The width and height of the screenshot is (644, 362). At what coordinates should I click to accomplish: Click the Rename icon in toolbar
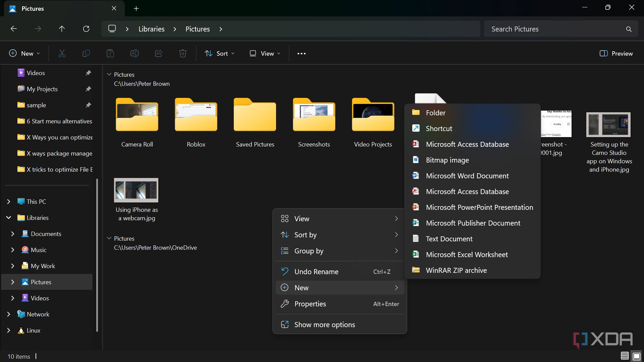[135, 53]
